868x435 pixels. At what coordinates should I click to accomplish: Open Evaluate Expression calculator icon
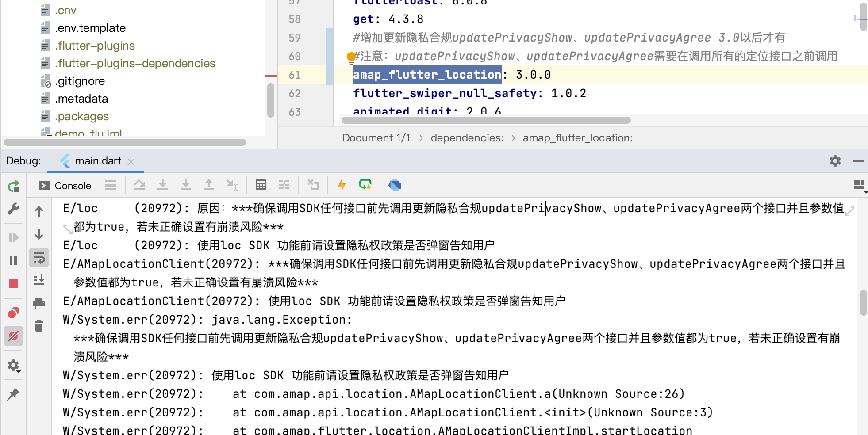(261, 185)
